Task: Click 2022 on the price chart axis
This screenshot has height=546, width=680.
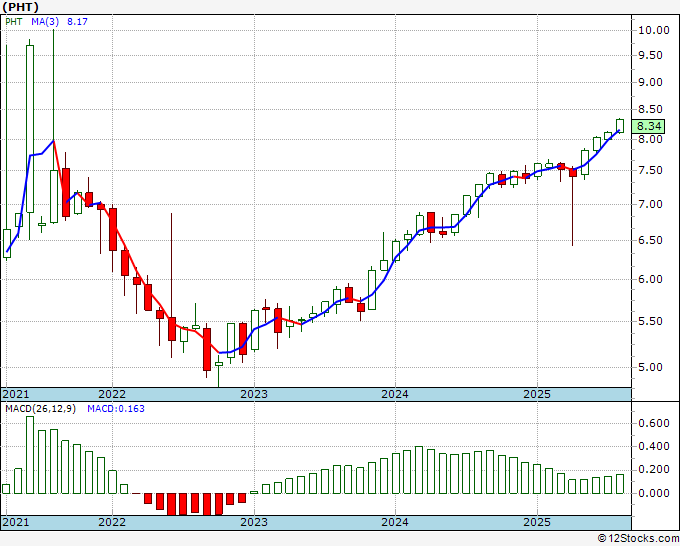Action: point(112,394)
